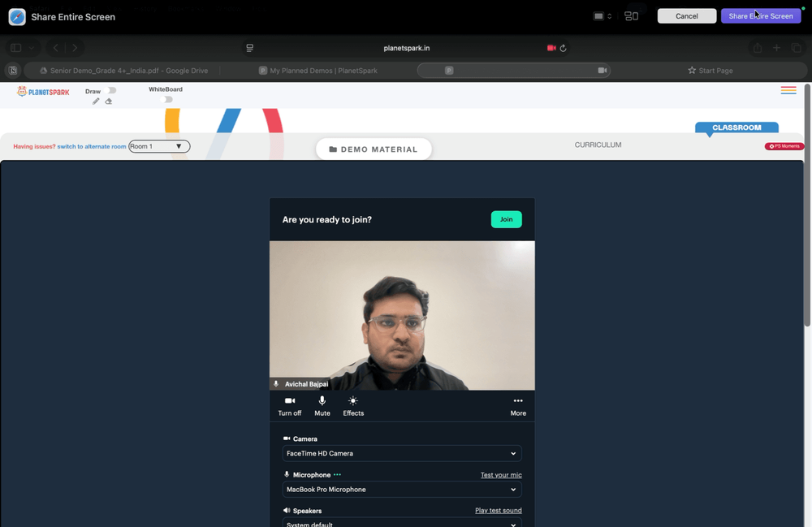Open the More options menu
Screen dimensions: 812x527
518,406
